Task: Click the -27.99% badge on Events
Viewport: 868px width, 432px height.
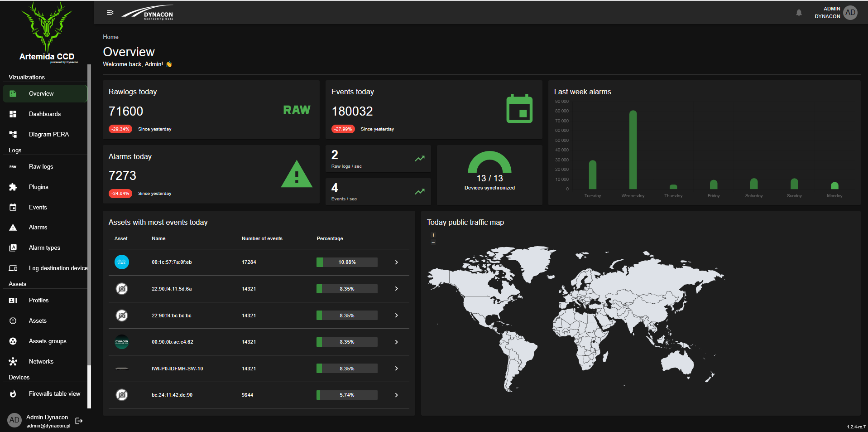Action: pyautogui.click(x=343, y=129)
